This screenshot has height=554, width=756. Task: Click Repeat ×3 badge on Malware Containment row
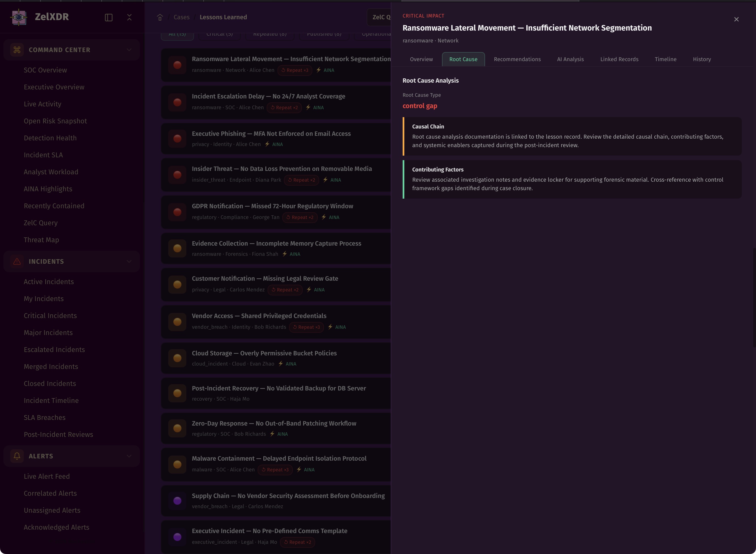coord(275,470)
